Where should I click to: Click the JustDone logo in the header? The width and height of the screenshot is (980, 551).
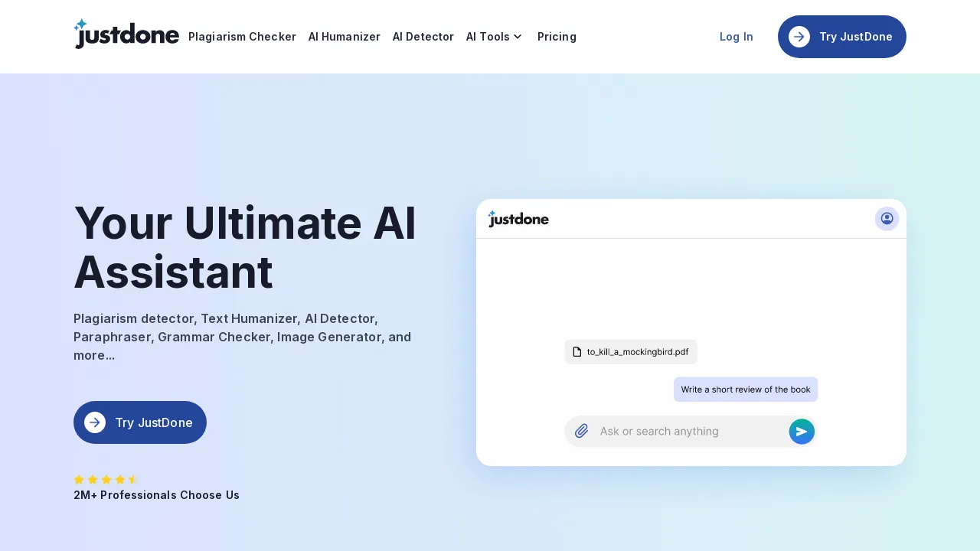point(126,34)
